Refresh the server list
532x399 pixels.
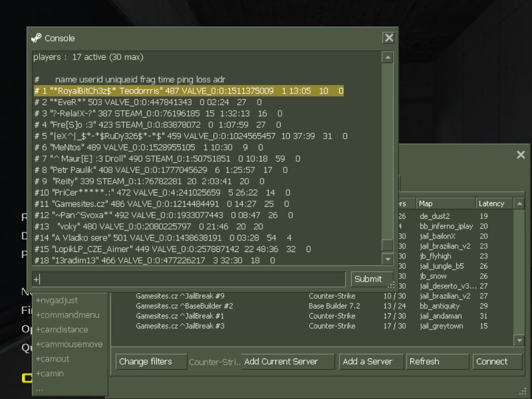click(x=437, y=362)
